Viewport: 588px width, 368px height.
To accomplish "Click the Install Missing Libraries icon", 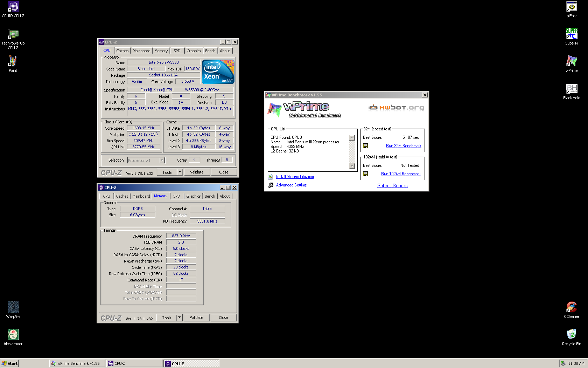I will [x=271, y=177].
